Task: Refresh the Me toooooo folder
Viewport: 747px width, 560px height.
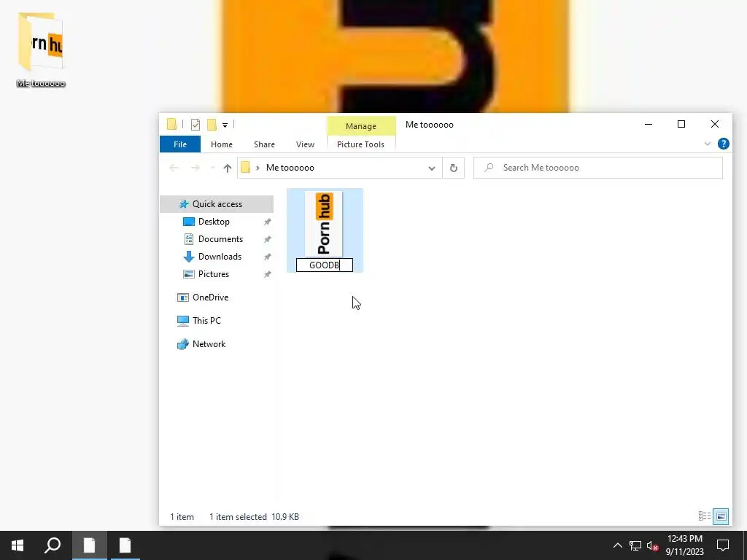Action: (454, 168)
